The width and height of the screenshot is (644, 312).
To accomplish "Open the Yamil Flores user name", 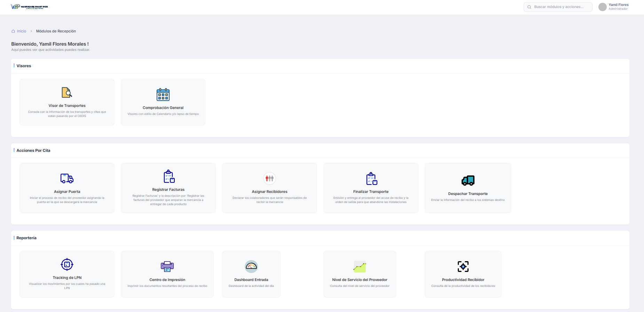I will (618, 5).
